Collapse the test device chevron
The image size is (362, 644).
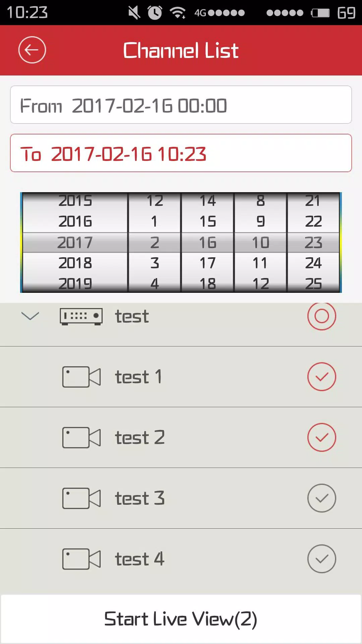tap(30, 316)
